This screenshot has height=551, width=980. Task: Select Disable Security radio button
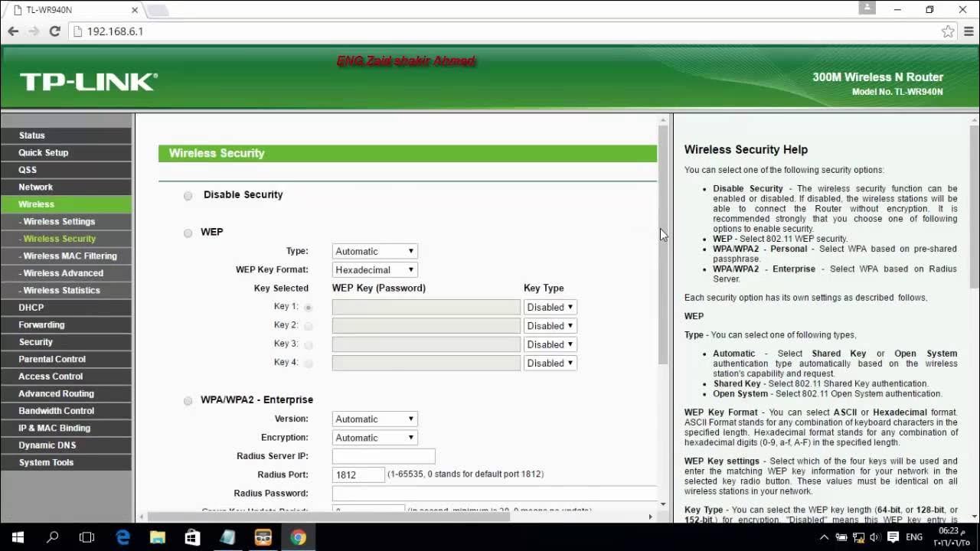point(188,196)
